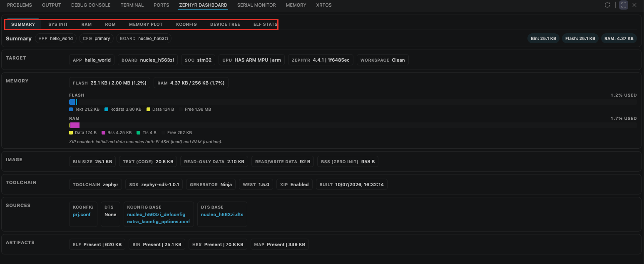Viewport: 644px width, 264px height.
Task: Click the CFG primary chip
Action: 97,38
